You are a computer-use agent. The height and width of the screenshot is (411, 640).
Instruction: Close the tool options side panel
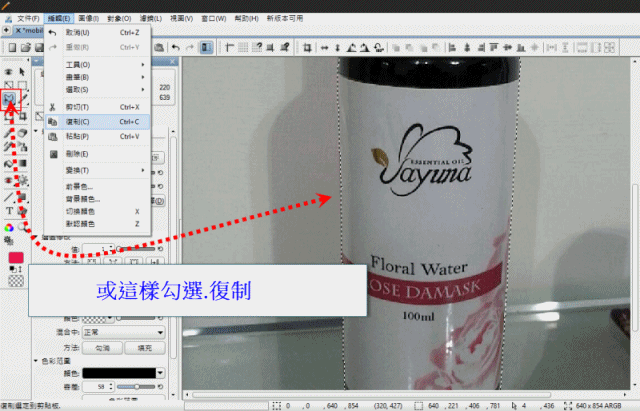point(173,62)
